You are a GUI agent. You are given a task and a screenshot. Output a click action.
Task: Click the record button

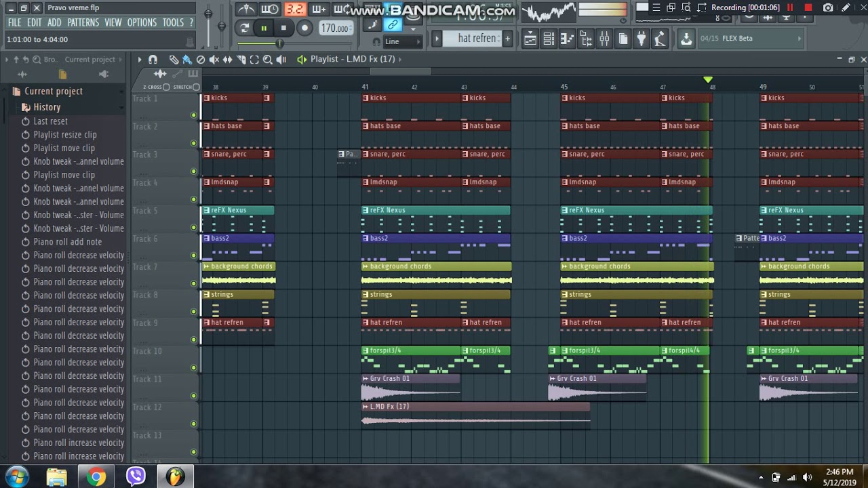point(304,28)
